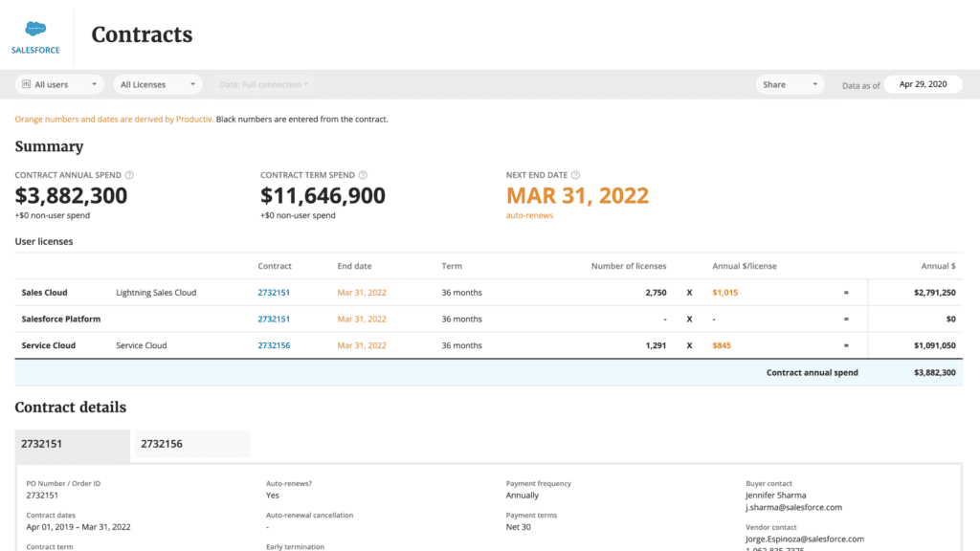Open contract link 2732151 in Sales Cloud row

click(x=274, y=293)
